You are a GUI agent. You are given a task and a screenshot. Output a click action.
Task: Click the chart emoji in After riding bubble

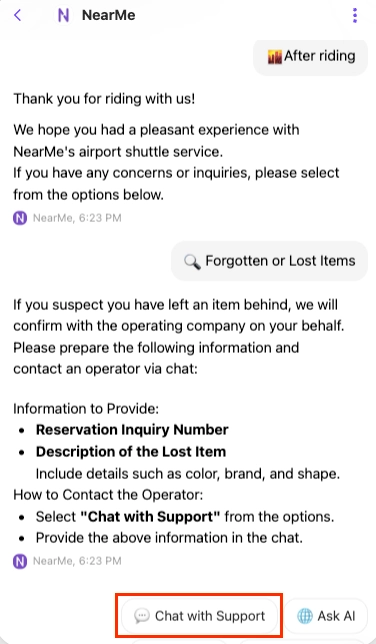[274, 57]
